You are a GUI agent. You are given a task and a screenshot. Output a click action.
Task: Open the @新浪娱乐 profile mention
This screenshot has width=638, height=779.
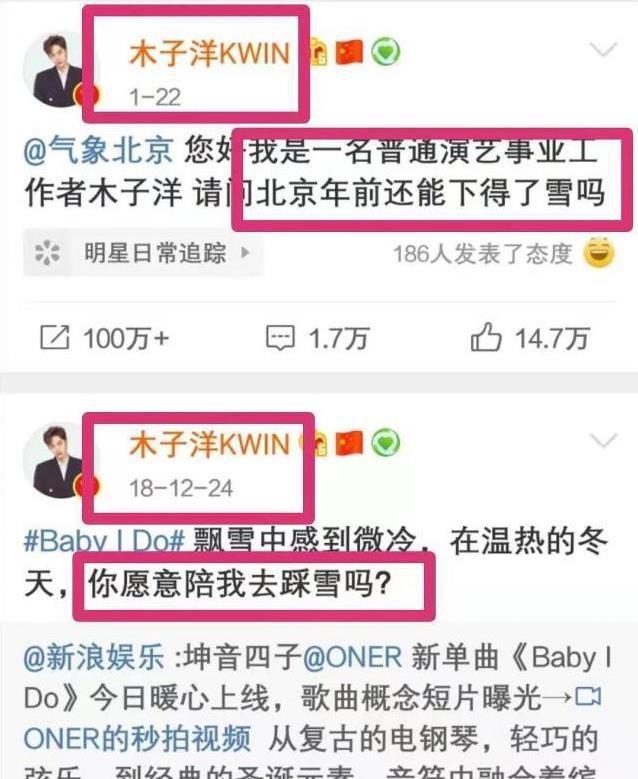pos(94,657)
